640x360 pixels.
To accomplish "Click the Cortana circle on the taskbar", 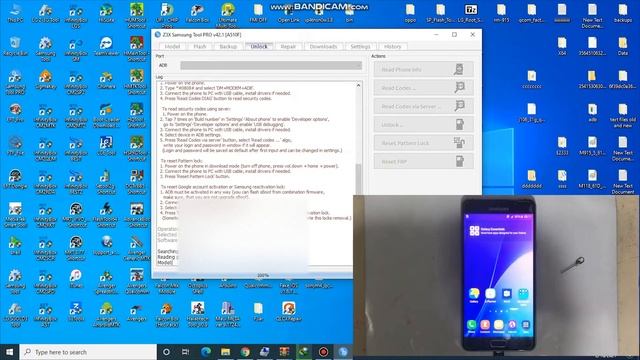I will click(x=166, y=352).
